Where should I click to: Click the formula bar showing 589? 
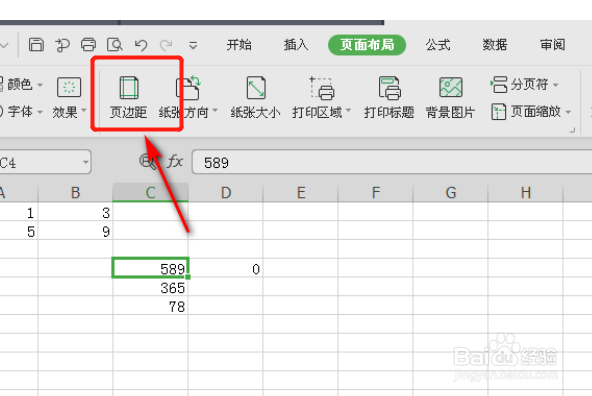point(392,162)
